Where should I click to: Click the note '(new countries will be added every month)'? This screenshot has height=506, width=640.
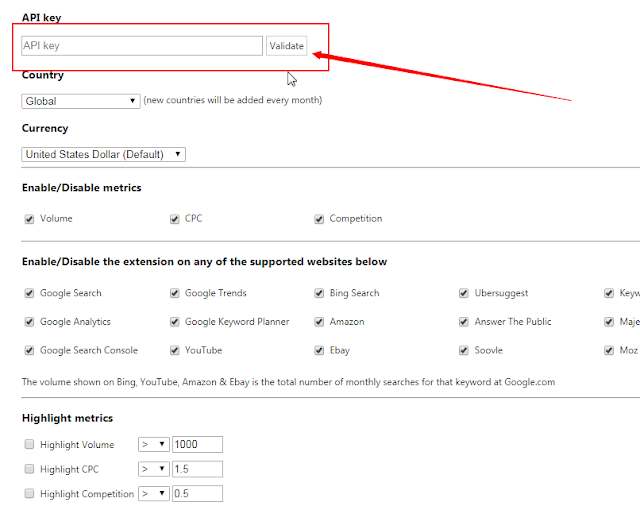coord(233,100)
